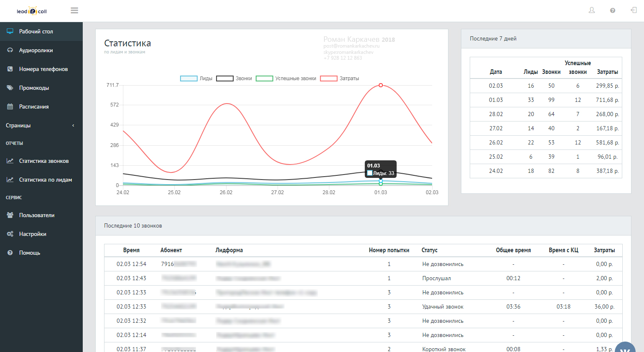The width and height of the screenshot is (644, 352).
Task: Go to Промокоды tags section
Action: [x=41, y=88]
